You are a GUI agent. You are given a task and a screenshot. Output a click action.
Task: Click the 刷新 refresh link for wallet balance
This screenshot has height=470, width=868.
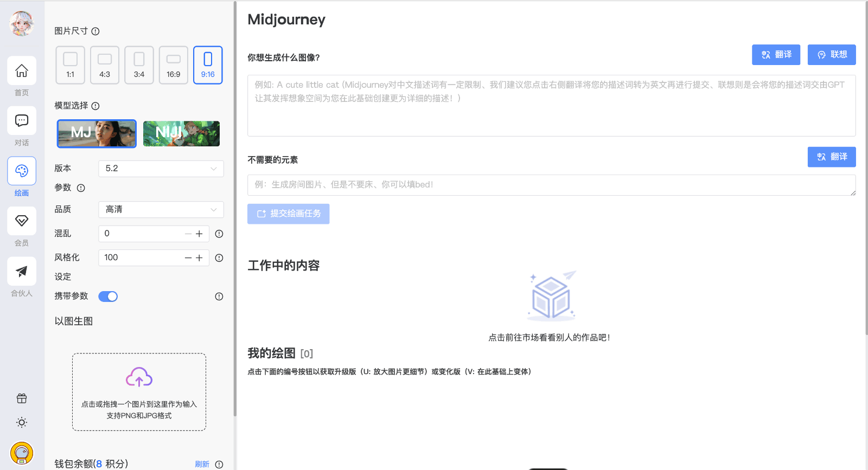202,464
